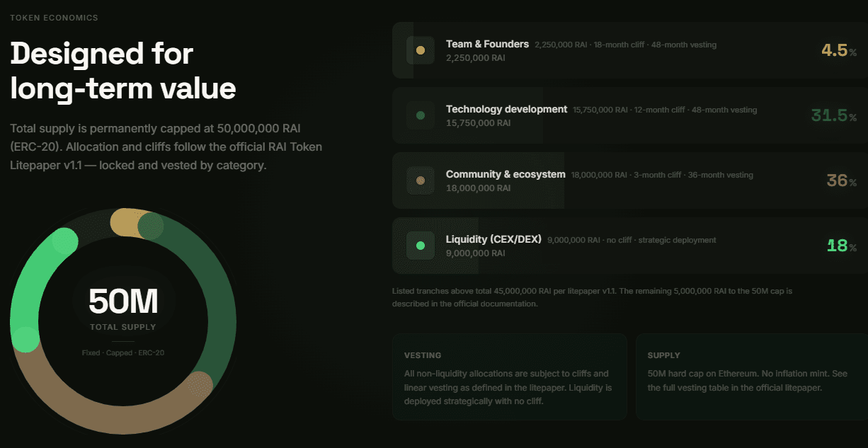Click the Total supply capped description paragraph

pyautogui.click(x=166, y=147)
